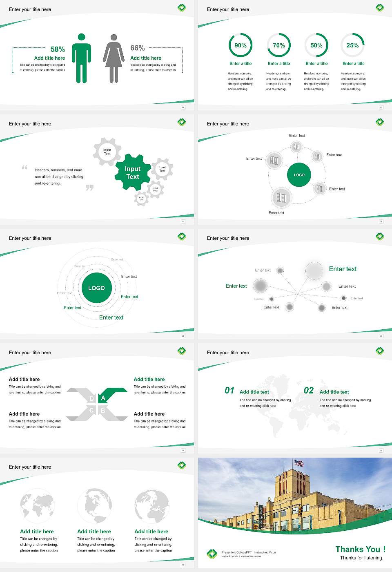Click the middle globe icon
Screen dimensions: 392x572
click(95, 505)
